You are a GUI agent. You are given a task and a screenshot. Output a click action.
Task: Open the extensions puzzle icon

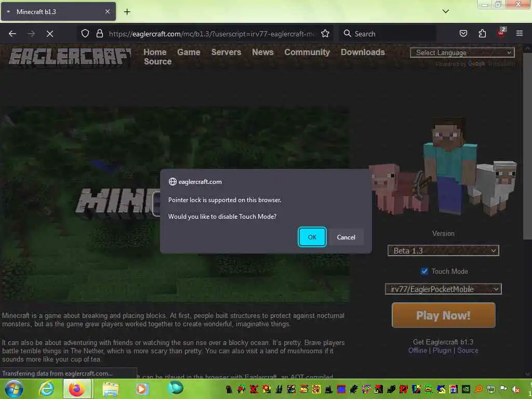click(x=482, y=33)
